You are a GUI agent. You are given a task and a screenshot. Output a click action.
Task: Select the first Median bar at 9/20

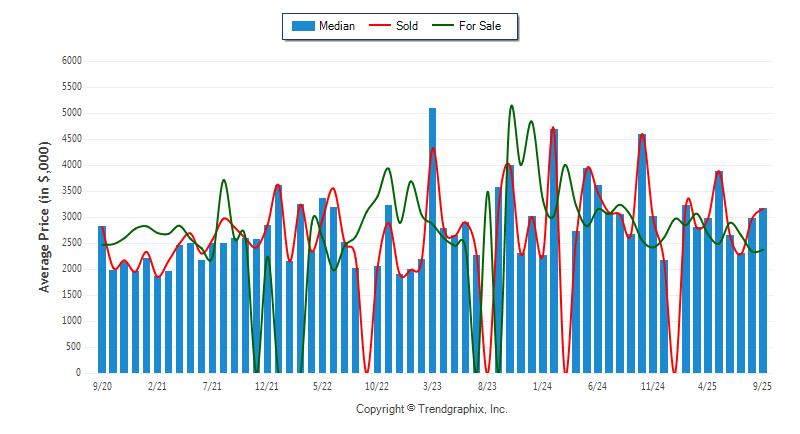pyautogui.click(x=102, y=299)
